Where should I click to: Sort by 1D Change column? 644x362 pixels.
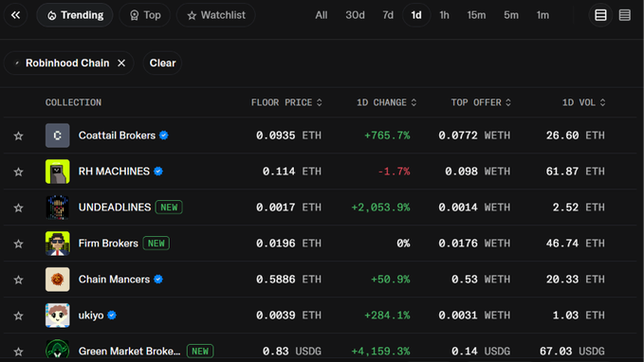386,102
